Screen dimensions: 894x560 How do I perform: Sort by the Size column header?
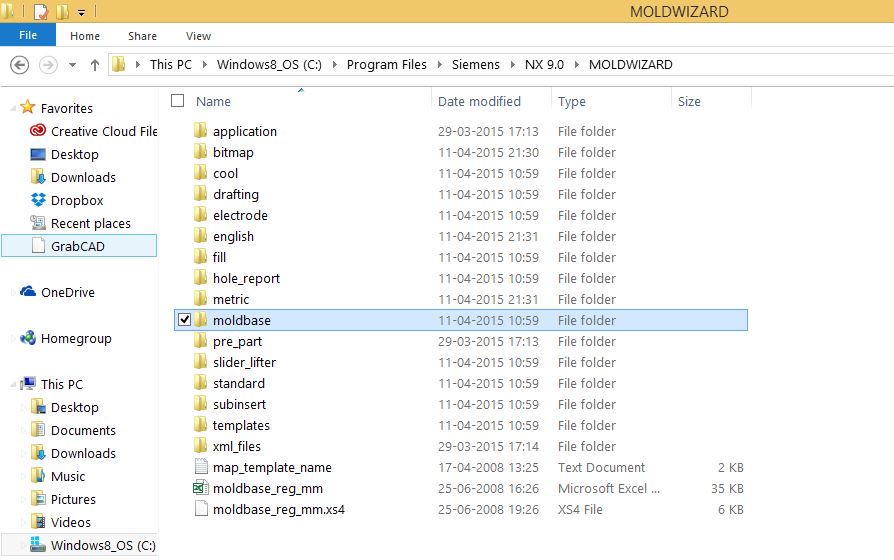pos(689,102)
